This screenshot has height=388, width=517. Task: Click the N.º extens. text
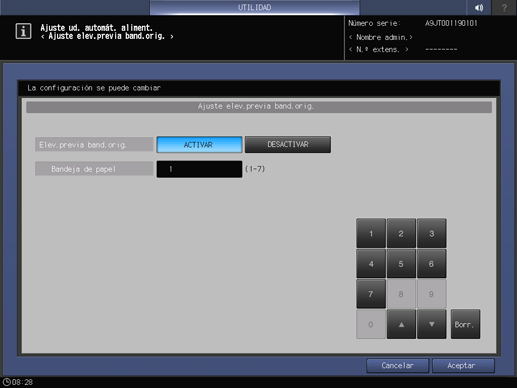pyautogui.click(x=379, y=49)
